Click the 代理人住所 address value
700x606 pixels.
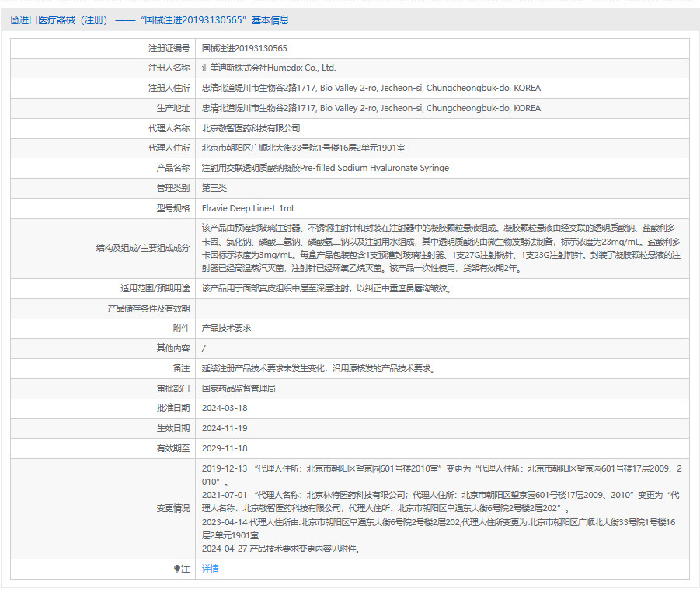pos(303,148)
